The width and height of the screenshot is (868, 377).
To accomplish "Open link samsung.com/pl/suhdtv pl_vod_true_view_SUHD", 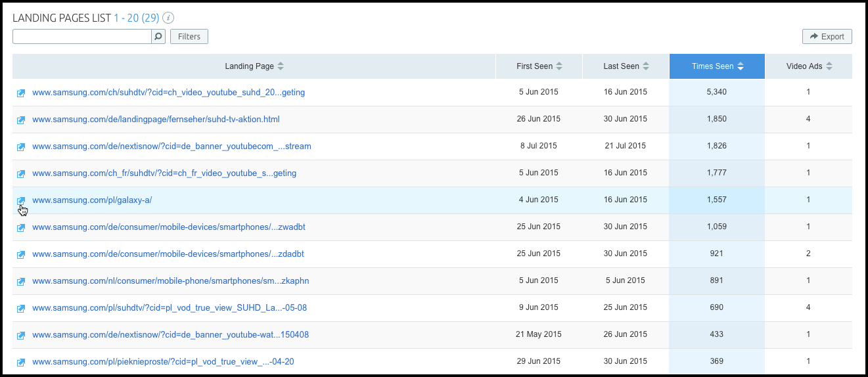I will pos(170,308).
